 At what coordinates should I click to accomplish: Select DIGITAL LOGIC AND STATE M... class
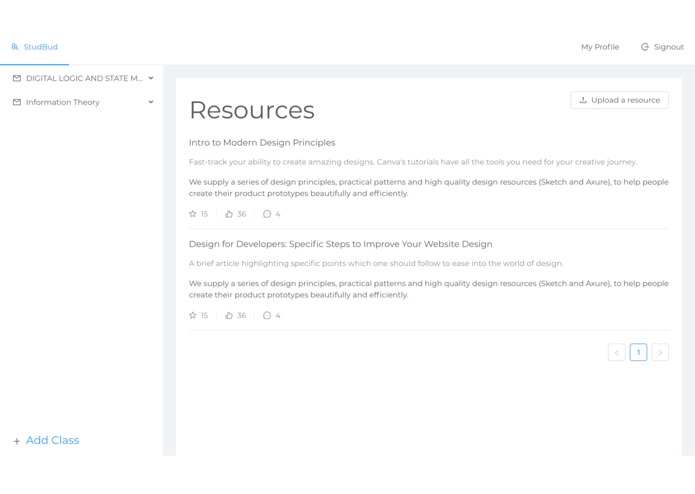(x=82, y=78)
